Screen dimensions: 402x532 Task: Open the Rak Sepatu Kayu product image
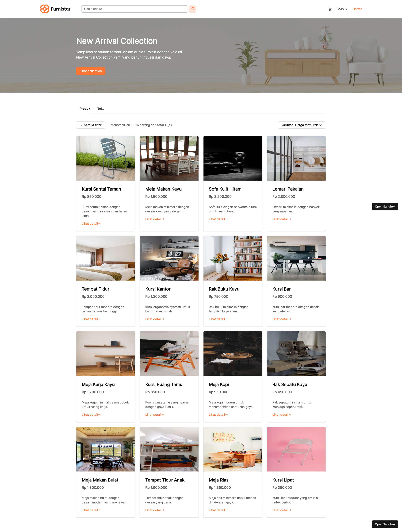[x=296, y=354]
